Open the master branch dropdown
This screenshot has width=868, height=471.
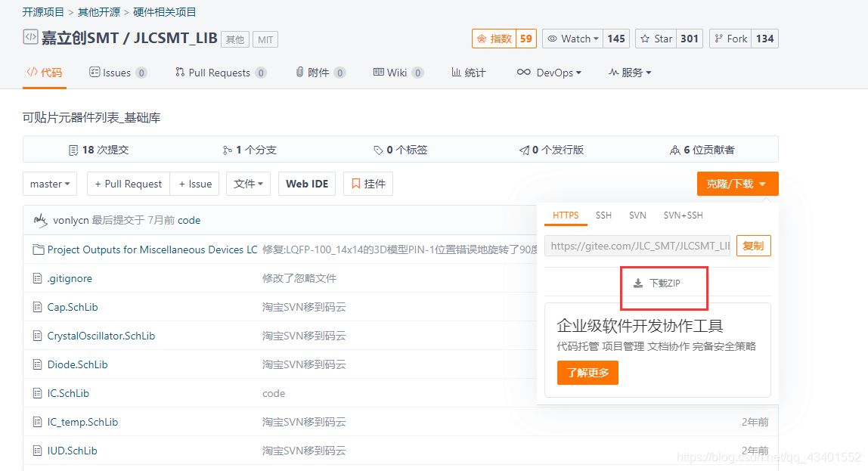pyautogui.click(x=50, y=184)
